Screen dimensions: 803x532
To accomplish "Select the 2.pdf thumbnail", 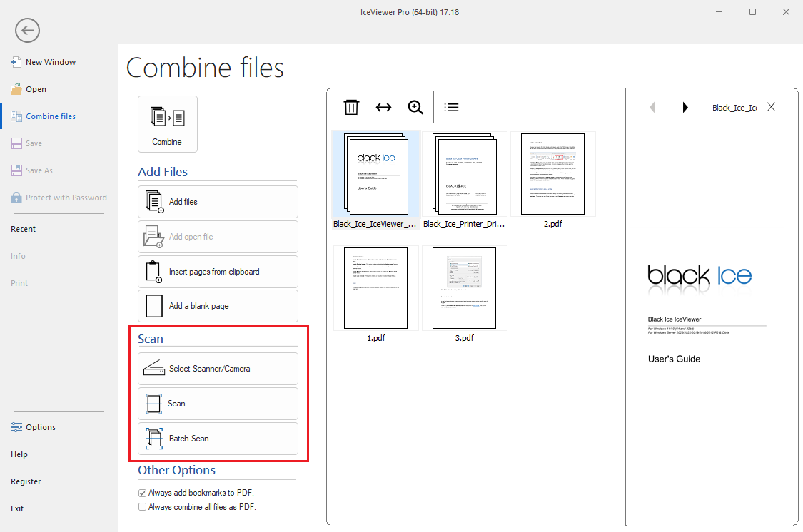I will click(x=552, y=174).
